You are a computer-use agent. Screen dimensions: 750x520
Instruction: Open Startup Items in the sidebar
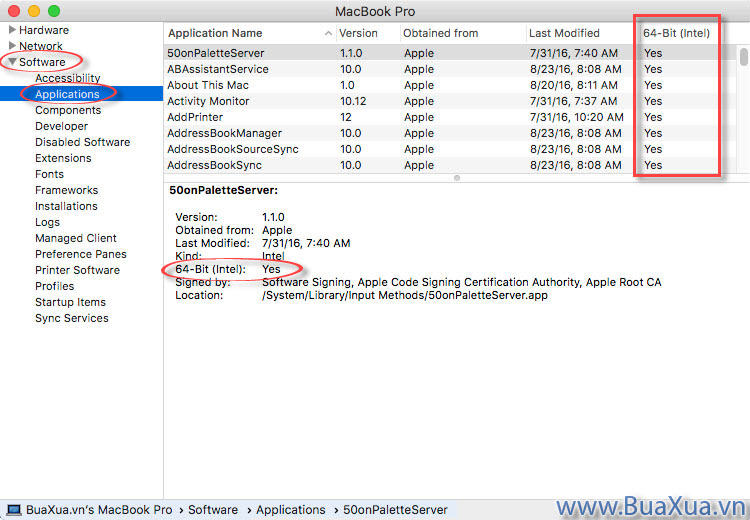click(70, 302)
